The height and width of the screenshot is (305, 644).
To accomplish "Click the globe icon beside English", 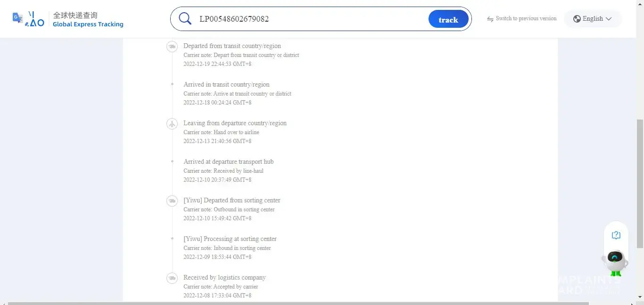I will pos(577,19).
